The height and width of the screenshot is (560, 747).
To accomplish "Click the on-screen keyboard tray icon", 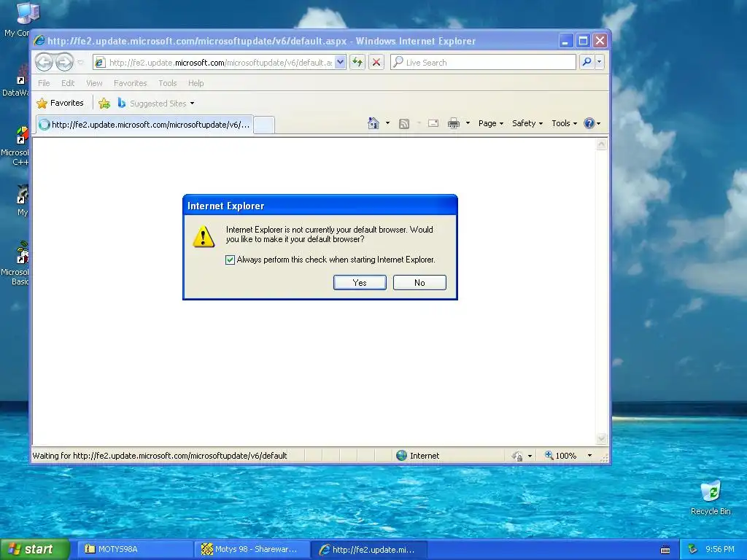I will 665,550.
